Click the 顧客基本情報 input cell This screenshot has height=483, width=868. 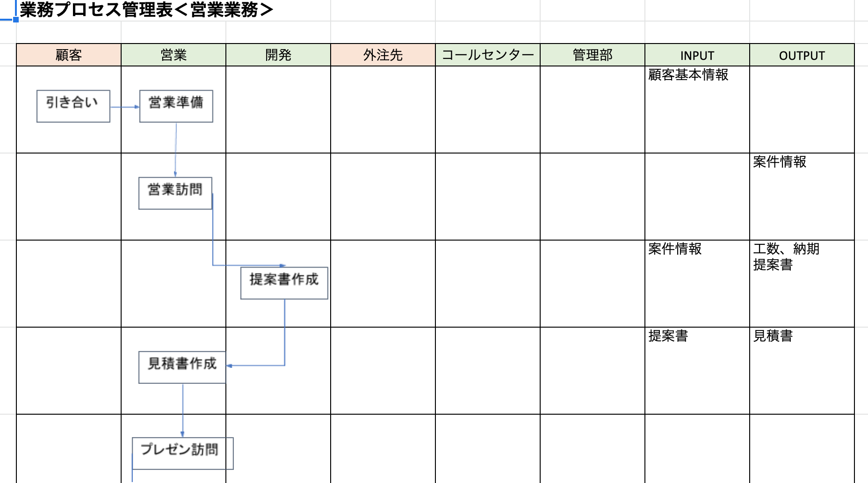pyautogui.click(x=697, y=110)
